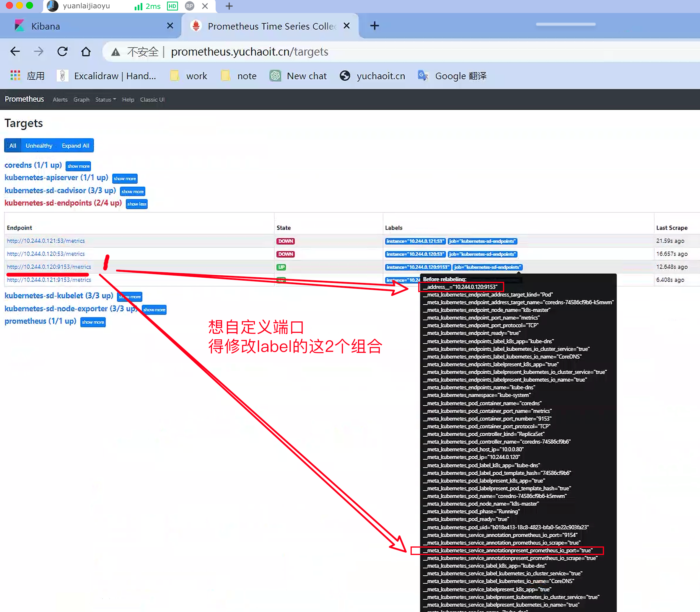
Task: Open the Excalidraw bookmark
Action: (x=107, y=76)
